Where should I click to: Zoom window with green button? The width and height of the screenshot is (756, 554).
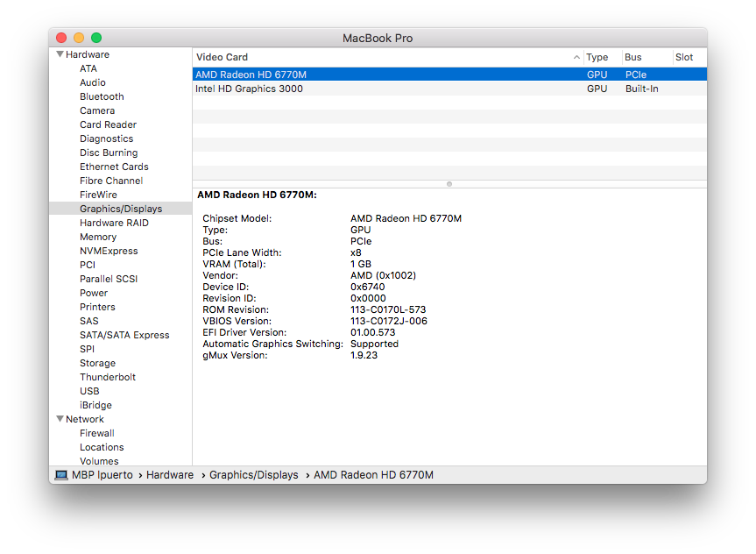[96, 38]
